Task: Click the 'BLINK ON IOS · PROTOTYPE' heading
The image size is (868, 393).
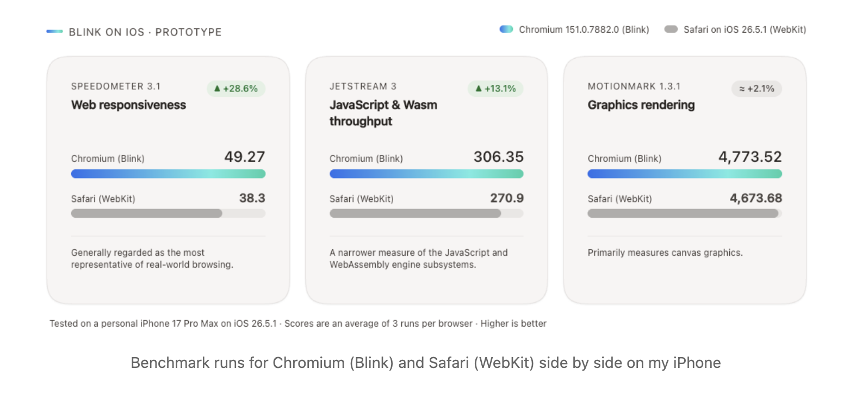Action: pyautogui.click(x=145, y=32)
